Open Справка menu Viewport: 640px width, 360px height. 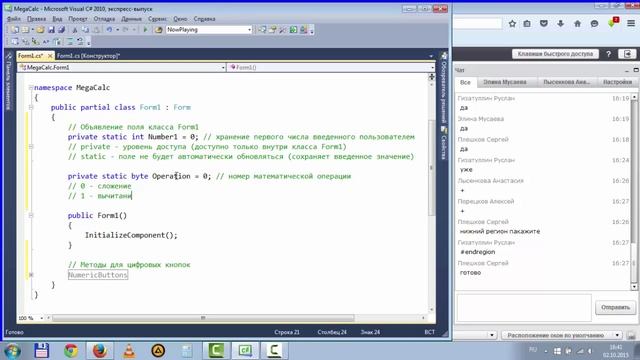click(204, 19)
